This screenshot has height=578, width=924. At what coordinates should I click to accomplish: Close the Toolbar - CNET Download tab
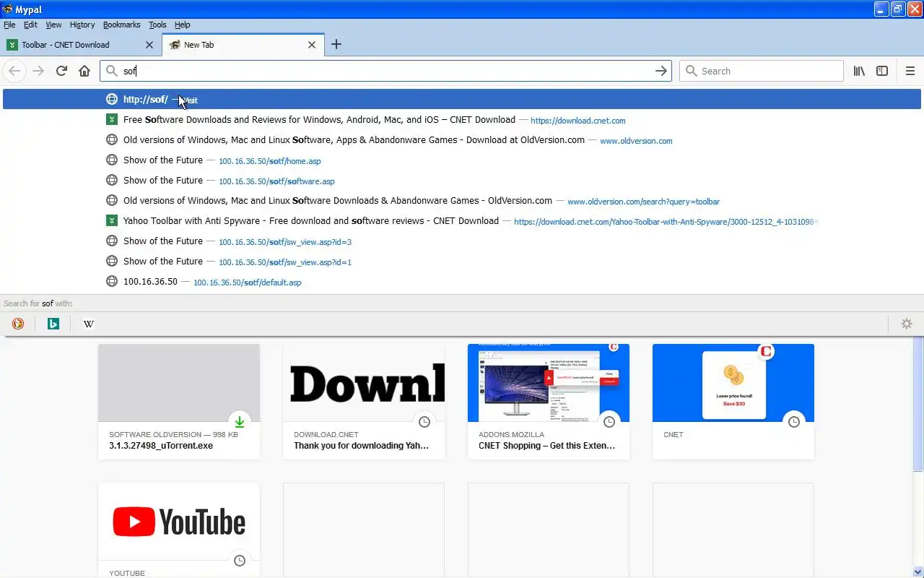(149, 45)
